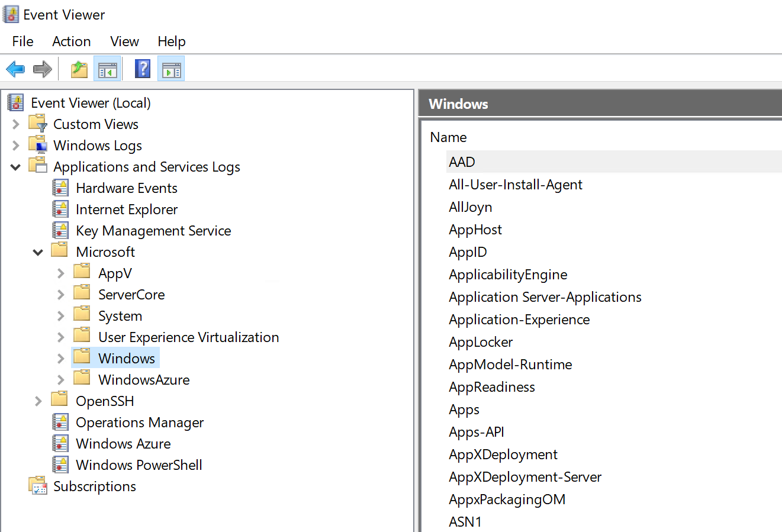This screenshot has height=532, width=782.
Task: Click the System folder icon
Action: point(82,314)
